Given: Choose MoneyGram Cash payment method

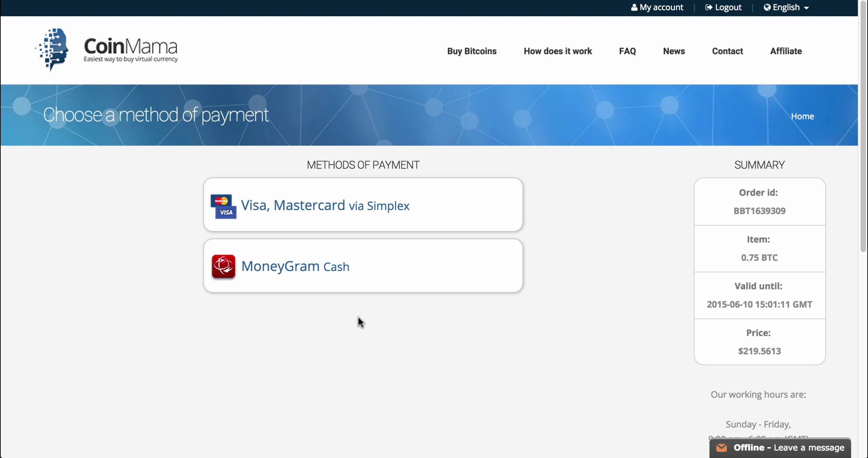Looking at the screenshot, I should [x=363, y=266].
